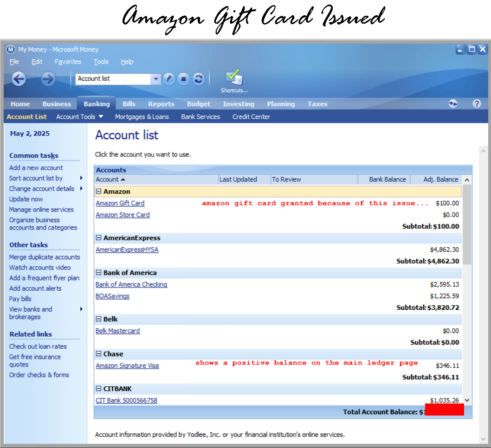Collapse the Chase account group
The height and width of the screenshot is (448, 491).
point(99,354)
